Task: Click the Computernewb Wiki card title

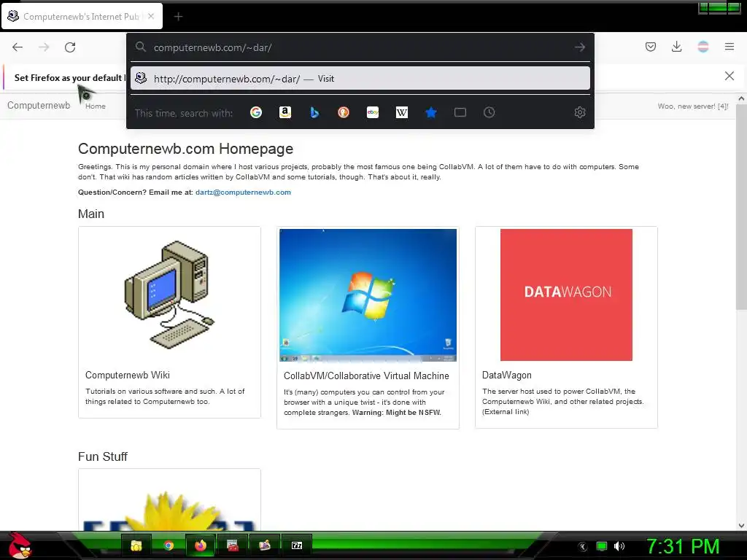Action: (127, 376)
